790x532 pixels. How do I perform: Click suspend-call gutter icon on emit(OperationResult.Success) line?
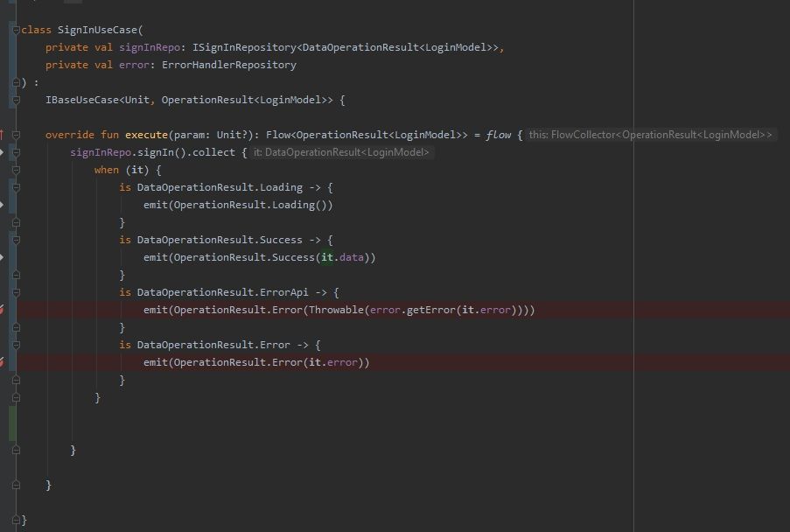point(2,257)
